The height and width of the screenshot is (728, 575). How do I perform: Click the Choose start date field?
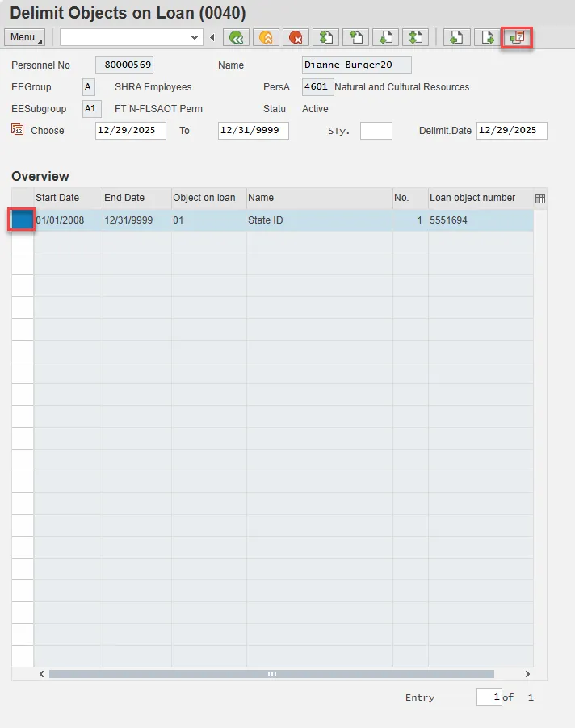[x=131, y=131]
